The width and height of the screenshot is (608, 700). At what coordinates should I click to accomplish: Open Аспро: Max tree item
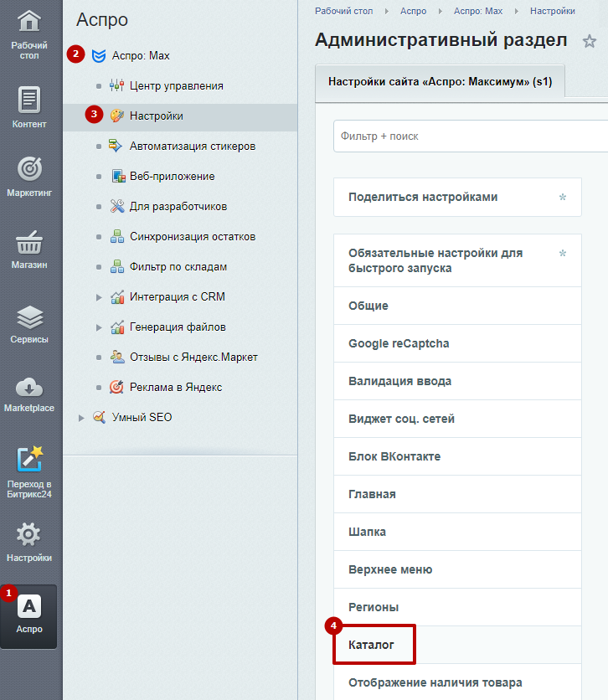[141, 56]
